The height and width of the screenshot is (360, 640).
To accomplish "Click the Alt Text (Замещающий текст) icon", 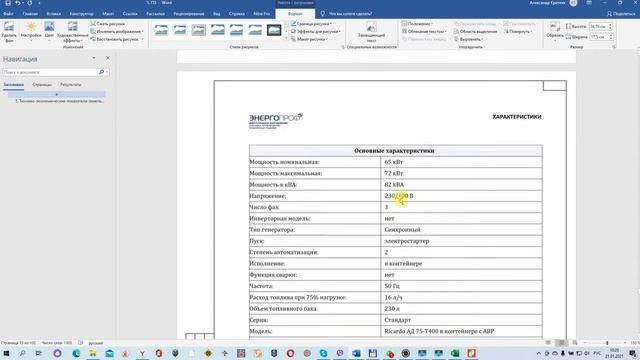I will pos(371,32).
